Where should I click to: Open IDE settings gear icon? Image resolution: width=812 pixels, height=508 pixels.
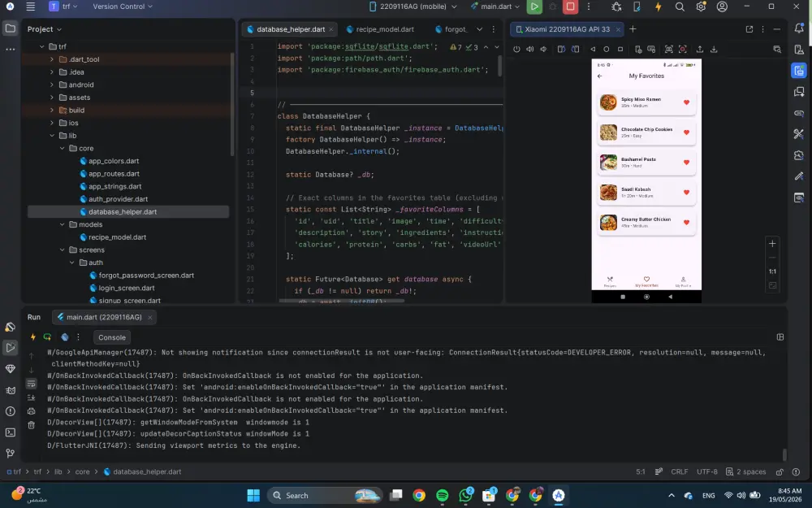pyautogui.click(x=701, y=7)
